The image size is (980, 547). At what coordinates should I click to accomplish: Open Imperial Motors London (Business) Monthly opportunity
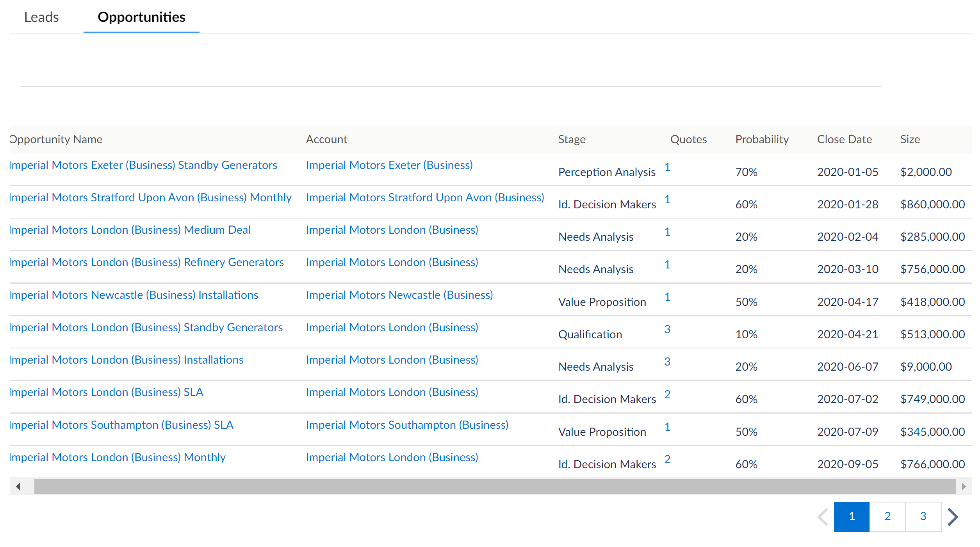(117, 457)
